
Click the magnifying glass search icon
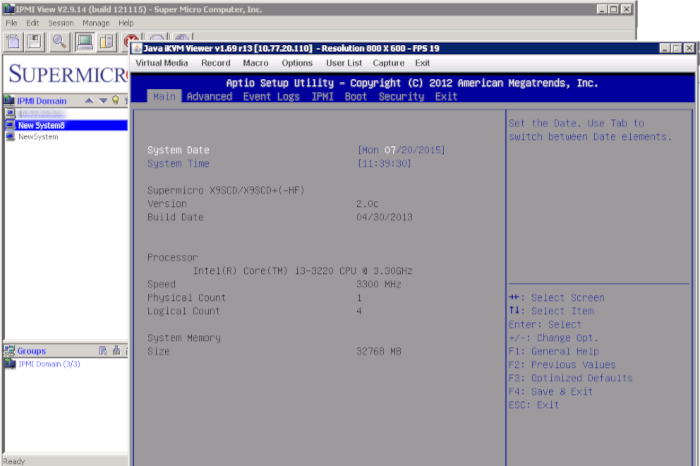click(x=60, y=41)
